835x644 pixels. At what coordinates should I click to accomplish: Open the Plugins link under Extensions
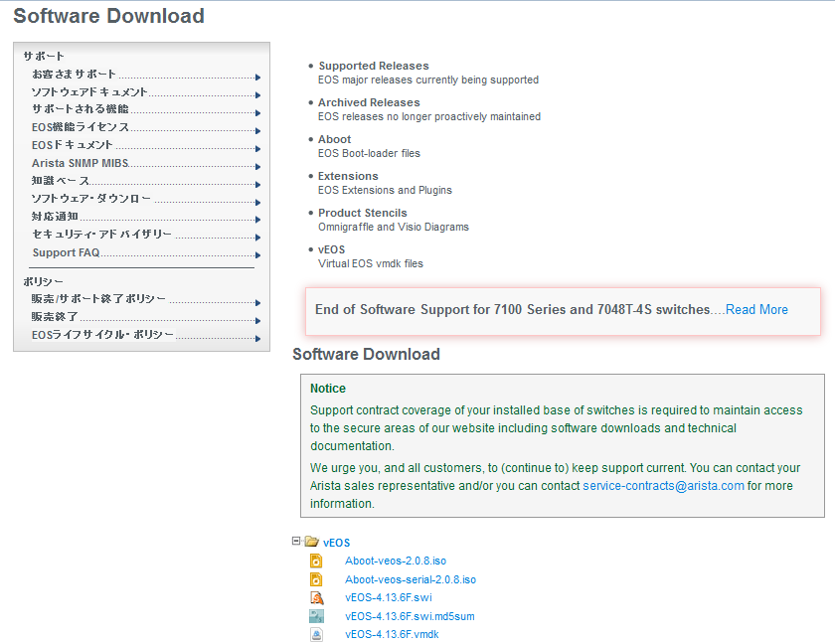[x=434, y=190]
